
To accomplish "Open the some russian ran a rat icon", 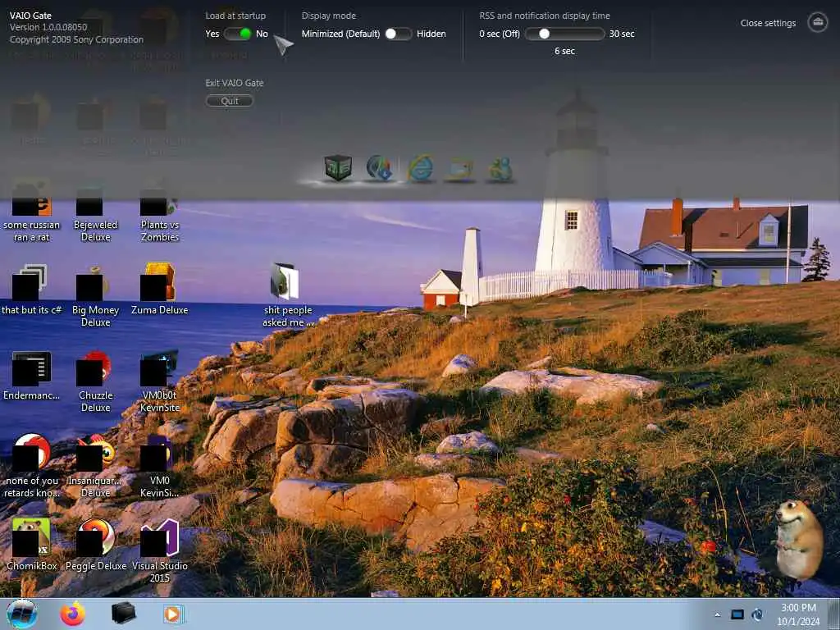I will point(32,211).
